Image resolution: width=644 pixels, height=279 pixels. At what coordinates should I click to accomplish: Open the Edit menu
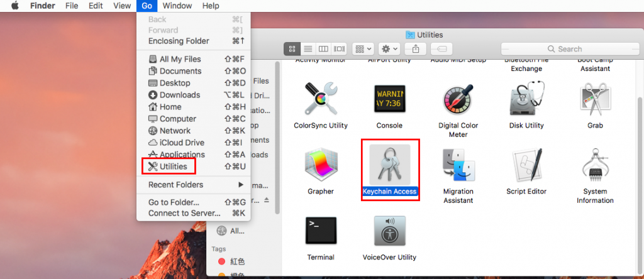pos(96,6)
